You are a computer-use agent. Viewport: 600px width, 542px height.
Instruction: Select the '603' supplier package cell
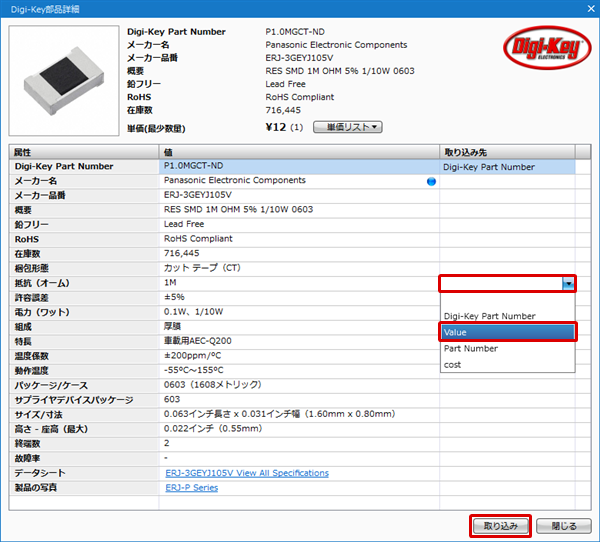point(299,400)
